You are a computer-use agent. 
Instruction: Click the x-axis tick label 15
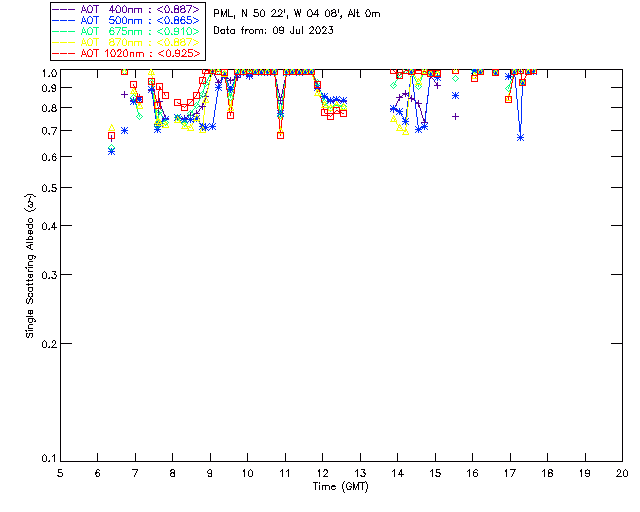(435, 473)
